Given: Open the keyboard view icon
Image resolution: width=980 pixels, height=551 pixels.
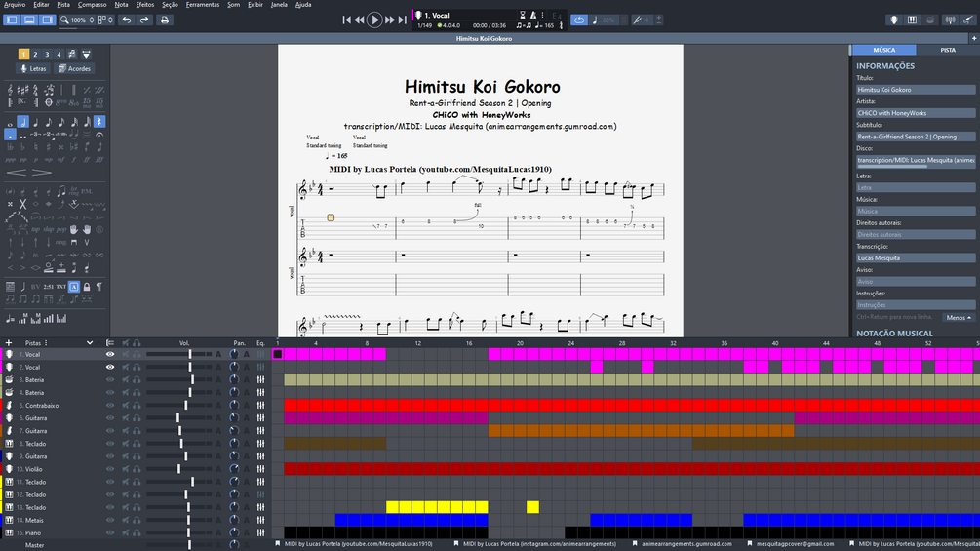Looking at the screenshot, I should (x=913, y=20).
